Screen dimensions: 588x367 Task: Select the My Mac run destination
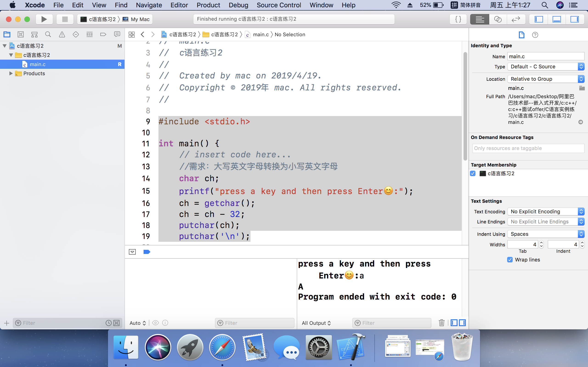coord(136,19)
